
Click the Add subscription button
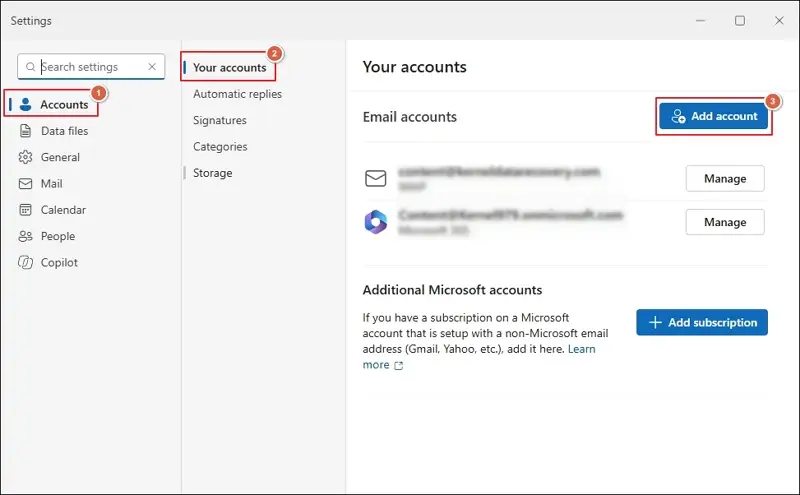(x=702, y=323)
